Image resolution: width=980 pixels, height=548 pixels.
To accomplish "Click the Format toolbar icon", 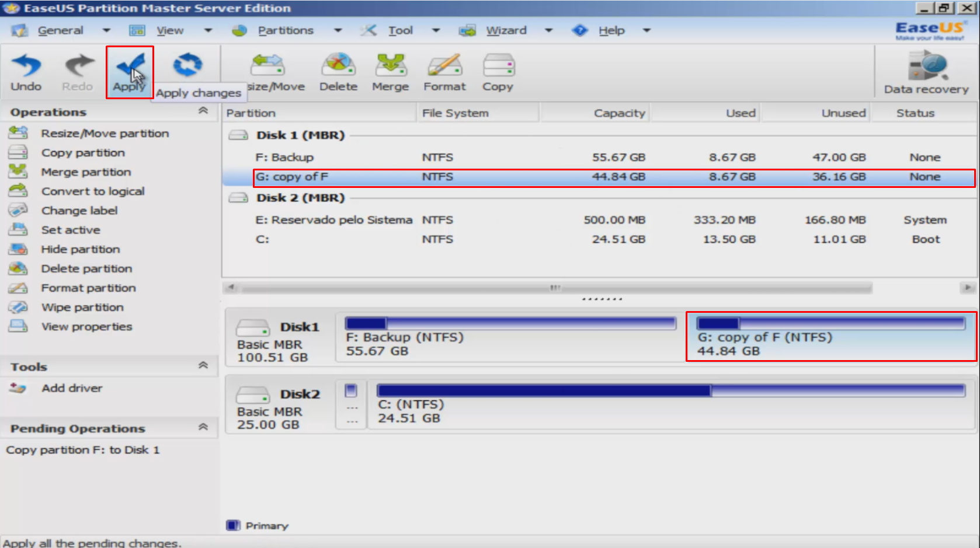I will click(444, 72).
